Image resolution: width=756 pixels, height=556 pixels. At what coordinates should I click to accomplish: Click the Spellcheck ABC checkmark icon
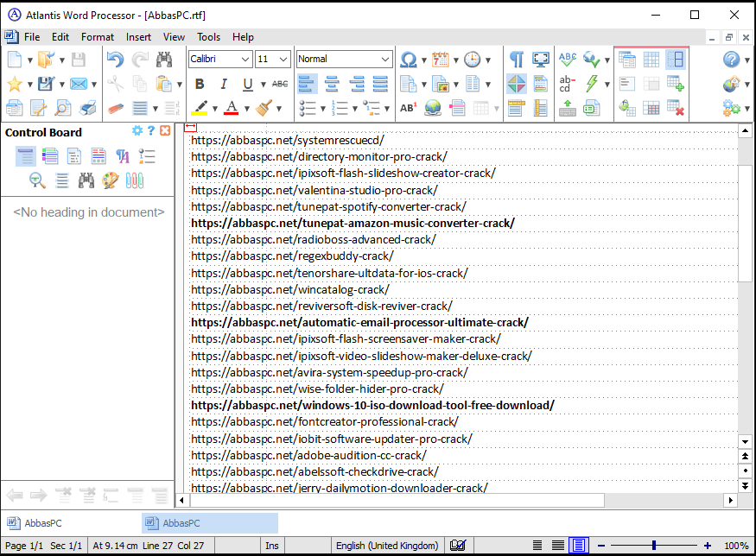[x=568, y=60]
